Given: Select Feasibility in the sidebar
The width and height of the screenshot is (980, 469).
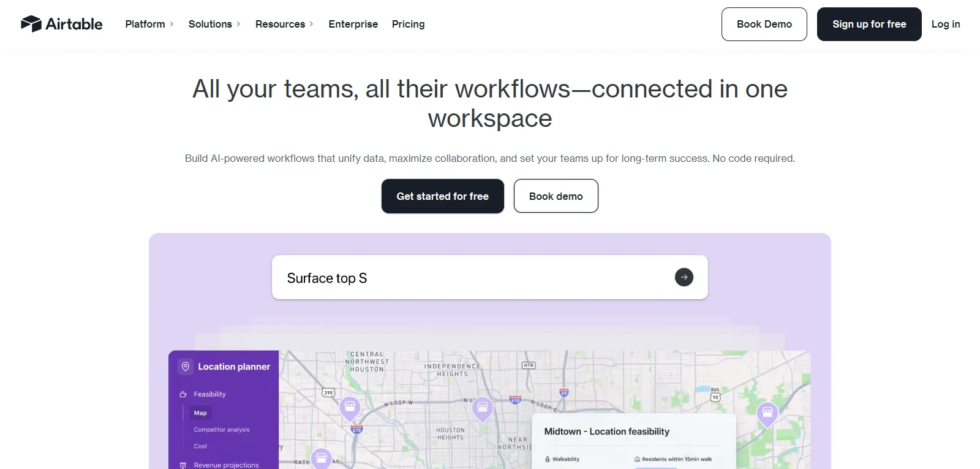Looking at the screenshot, I should [209, 394].
